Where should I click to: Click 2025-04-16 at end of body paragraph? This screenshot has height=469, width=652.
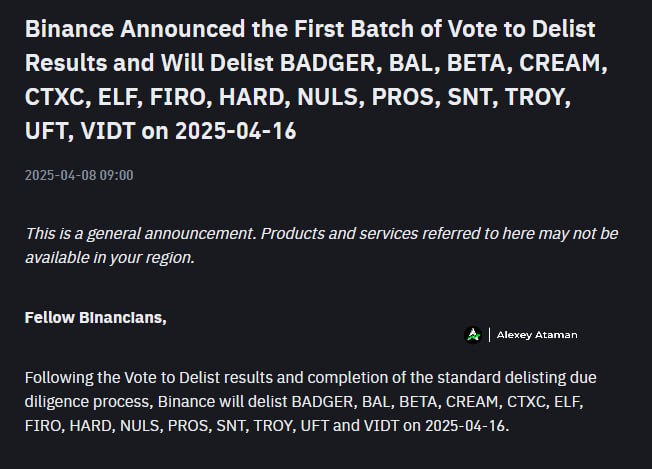click(x=465, y=426)
